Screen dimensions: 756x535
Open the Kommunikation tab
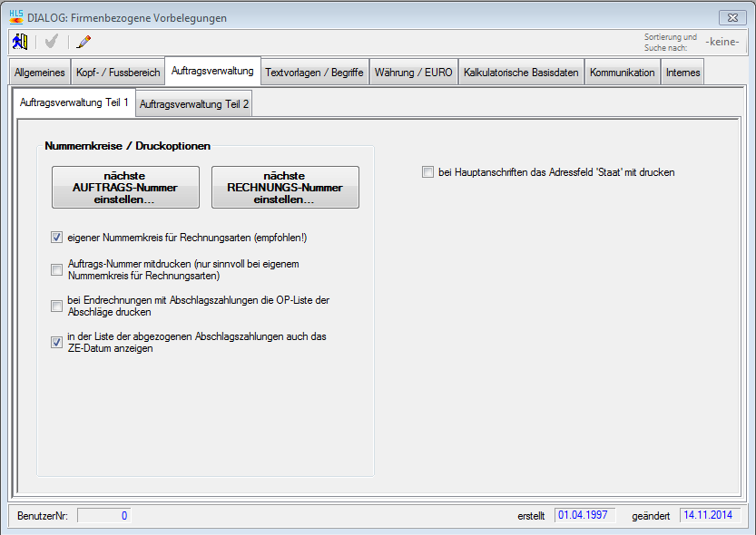click(x=622, y=73)
